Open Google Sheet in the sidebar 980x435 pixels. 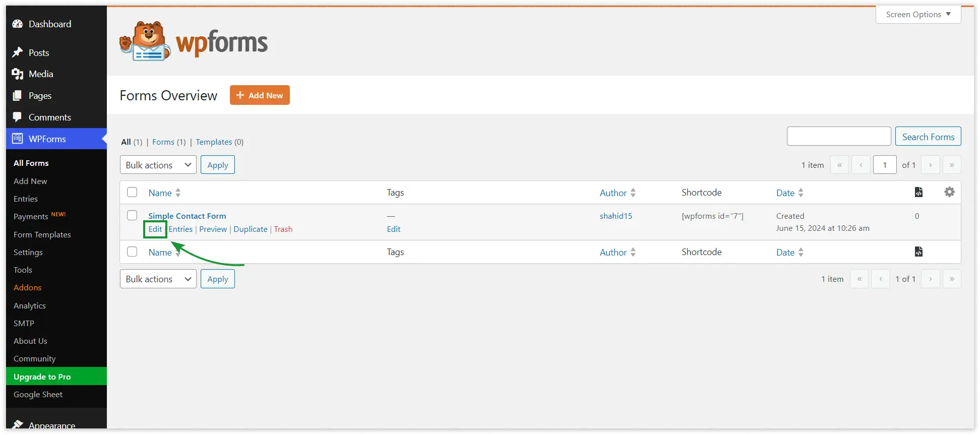tap(38, 394)
